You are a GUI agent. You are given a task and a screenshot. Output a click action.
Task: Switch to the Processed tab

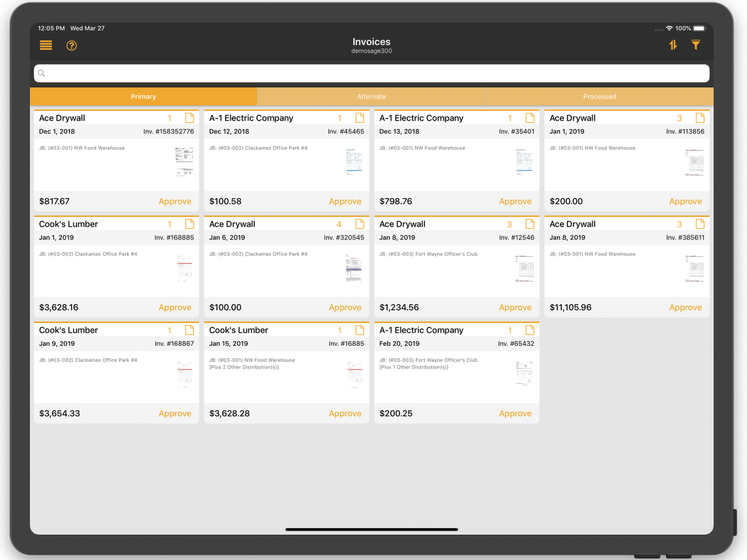click(x=599, y=97)
